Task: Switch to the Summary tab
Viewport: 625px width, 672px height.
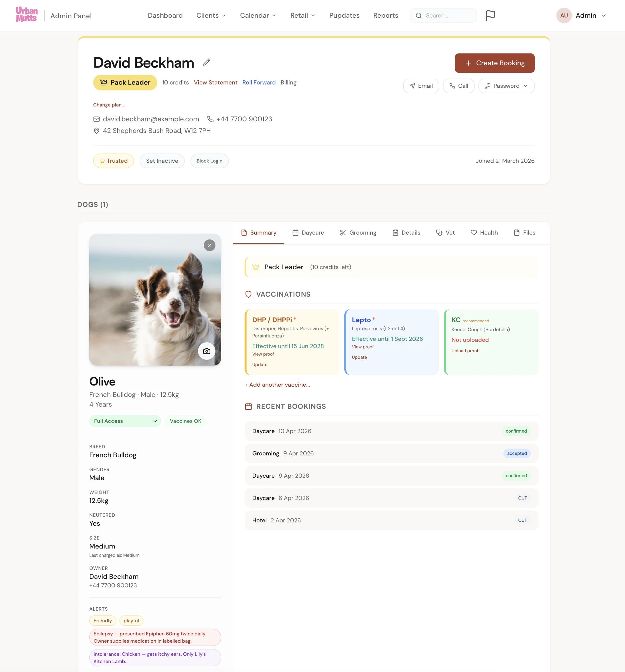Action: [258, 233]
